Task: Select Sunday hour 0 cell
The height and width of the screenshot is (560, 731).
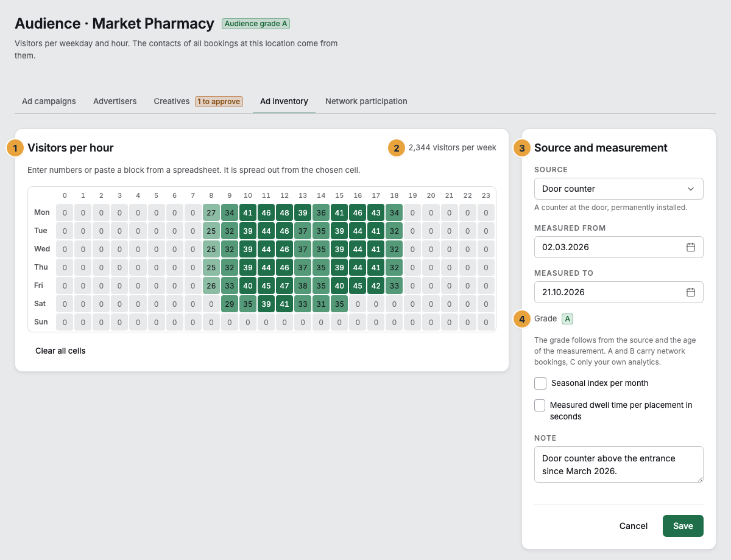Action: click(65, 323)
